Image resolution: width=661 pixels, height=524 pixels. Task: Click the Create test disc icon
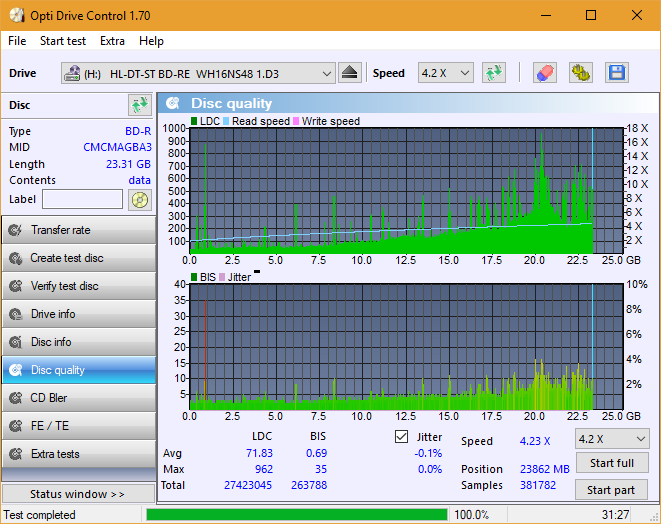(x=16, y=258)
